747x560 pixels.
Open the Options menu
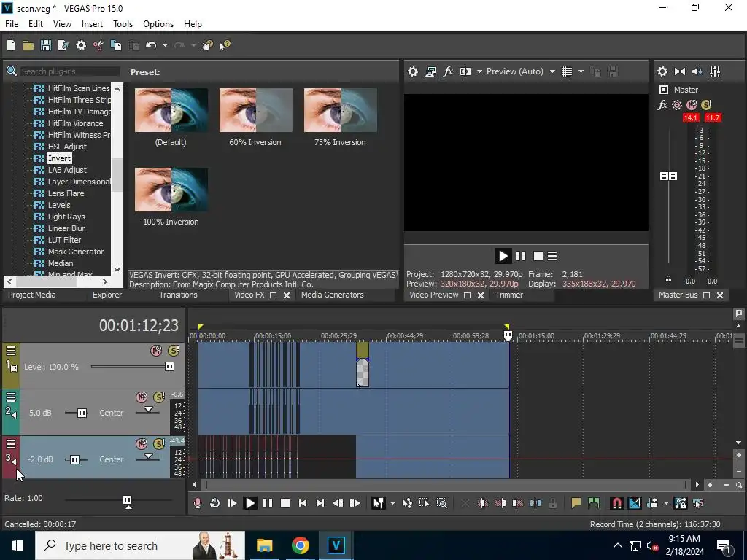[x=158, y=24]
